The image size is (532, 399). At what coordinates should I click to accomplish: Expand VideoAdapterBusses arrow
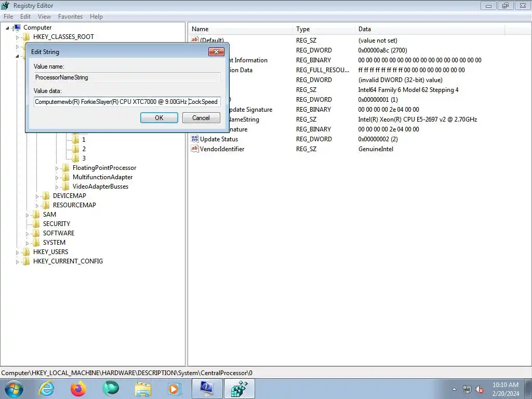(x=57, y=187)
